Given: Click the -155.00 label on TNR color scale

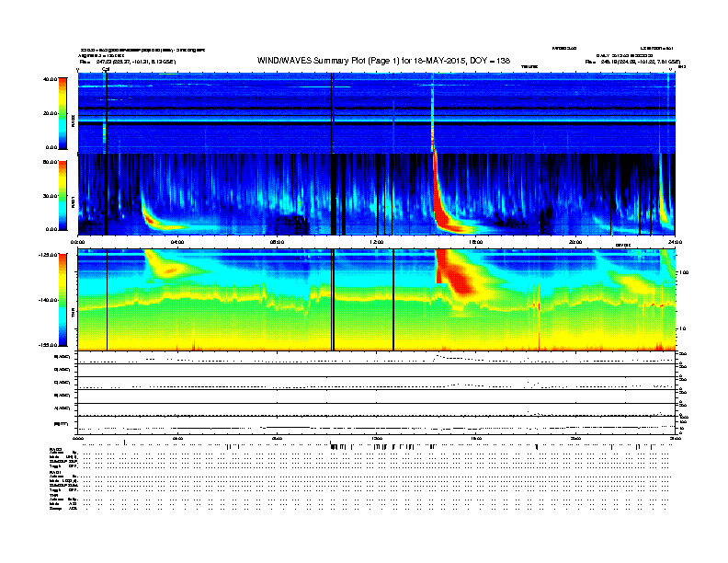Looking at the screenshot, I should tap(48, 345).
